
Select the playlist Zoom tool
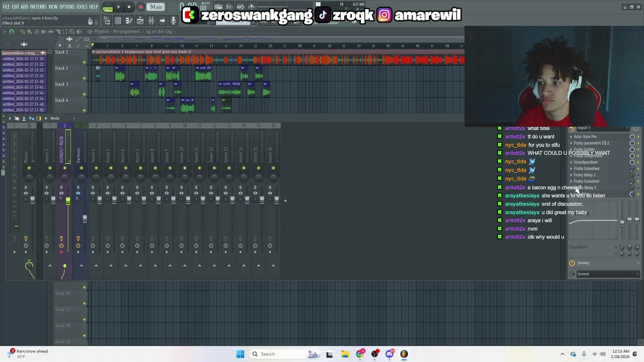[x=72, y=31]
